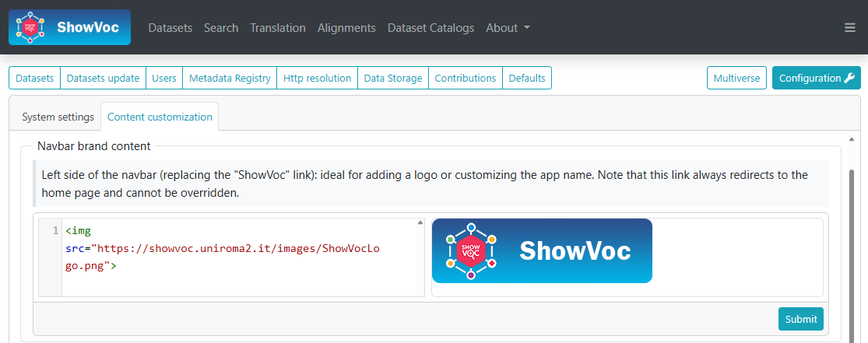Screen dimensions: 868x343
Task: Open the Datasets navbar link
Action: [x=170, y=28]
